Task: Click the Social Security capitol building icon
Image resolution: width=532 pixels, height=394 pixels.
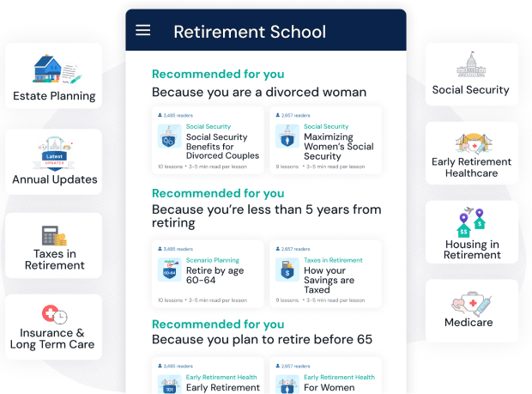Action: coord(470,65)
